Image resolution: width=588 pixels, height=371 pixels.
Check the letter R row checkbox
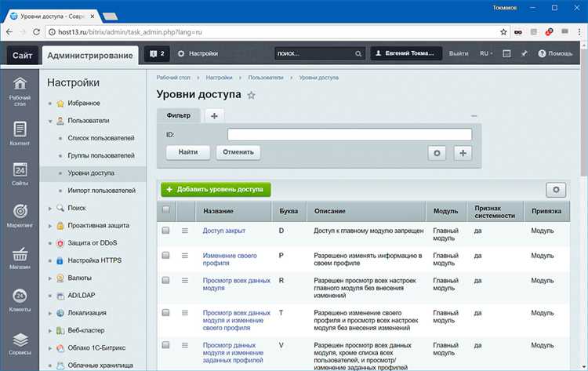click(165, 280)
